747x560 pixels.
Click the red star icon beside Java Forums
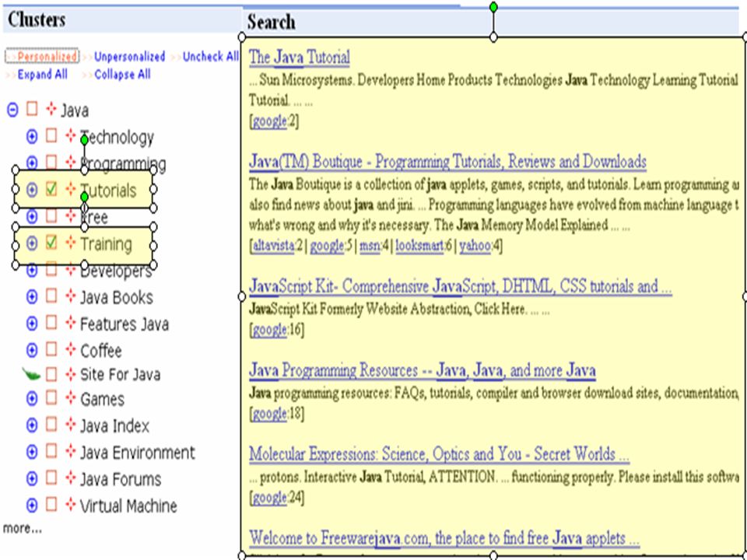pyautogui.click(x=71, y=478)
